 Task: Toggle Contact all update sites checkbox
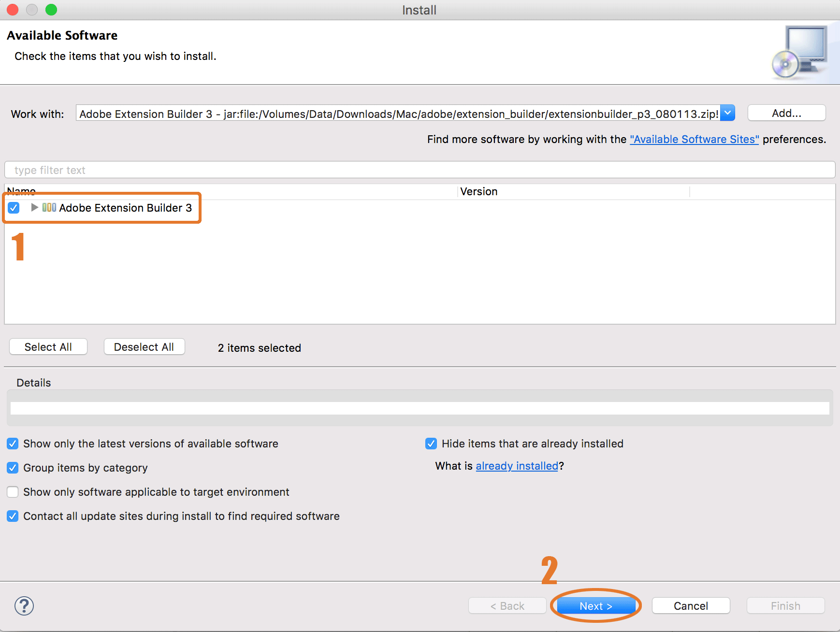click(x=13, y=516)
